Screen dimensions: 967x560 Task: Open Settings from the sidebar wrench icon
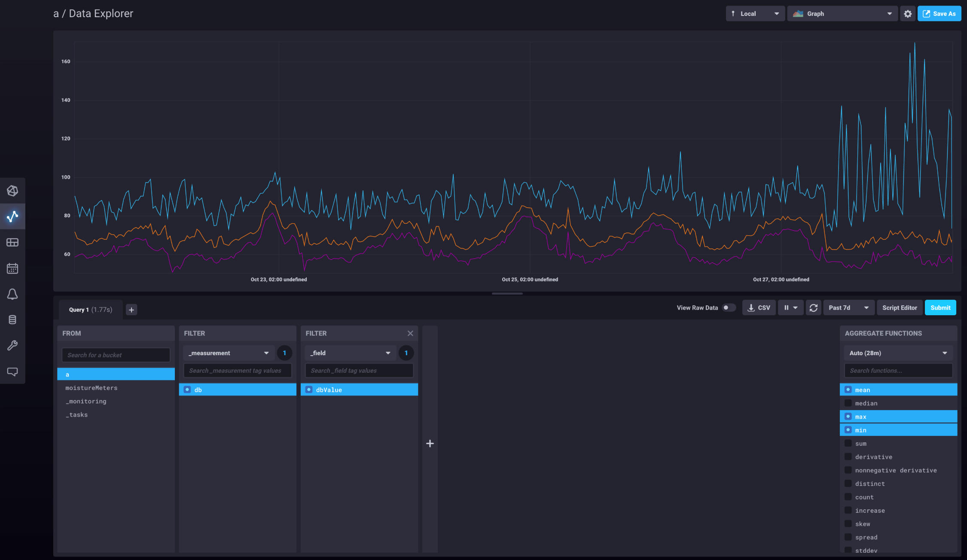[12, 345]
